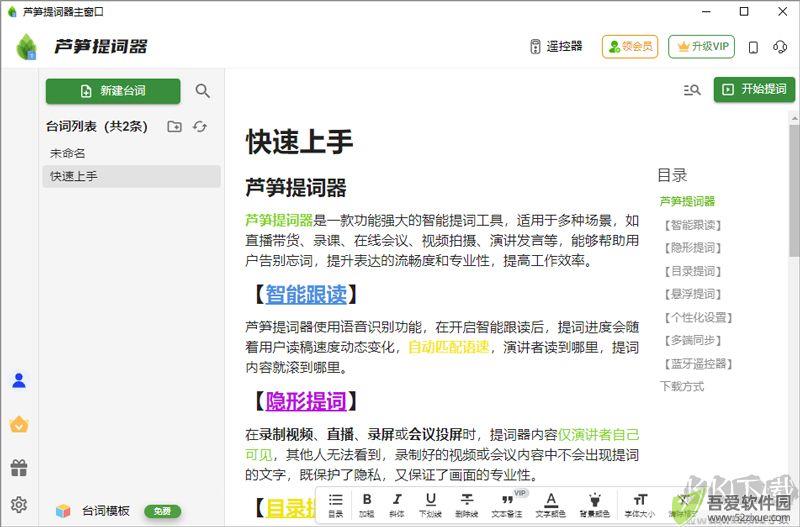Select the 快速上手 script entry
Image resolution: width=800 pixels, height=527 pixels.
pyautogui.click(x=132, y=176)
